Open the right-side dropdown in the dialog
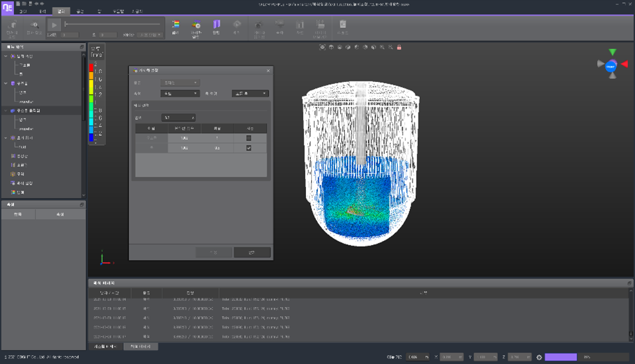 tap(250, 93)
